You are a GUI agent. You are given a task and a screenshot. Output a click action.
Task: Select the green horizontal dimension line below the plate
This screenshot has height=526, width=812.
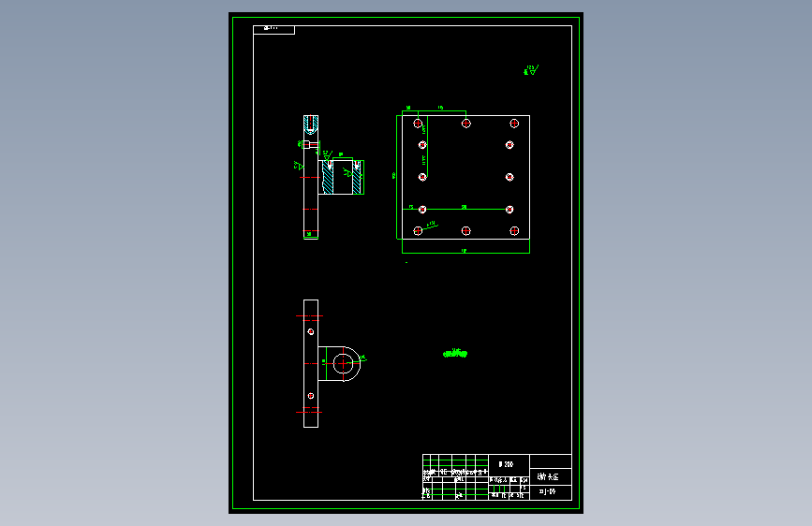(x=465, y=253)
